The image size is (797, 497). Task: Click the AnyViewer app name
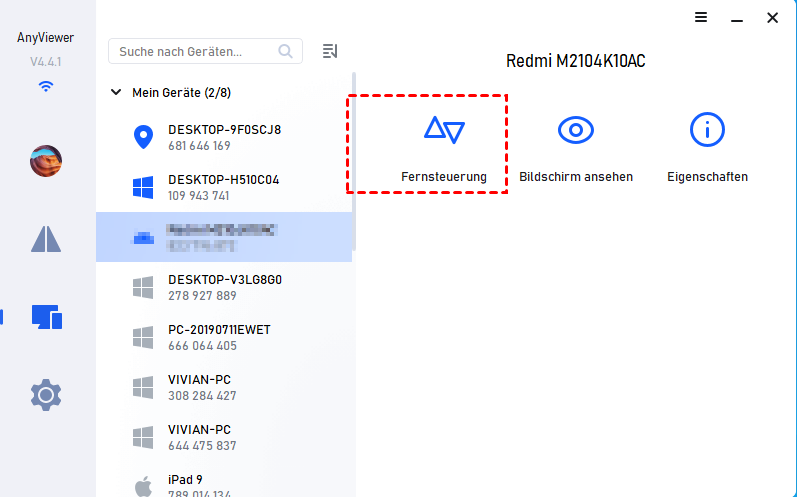coord(45,38)
